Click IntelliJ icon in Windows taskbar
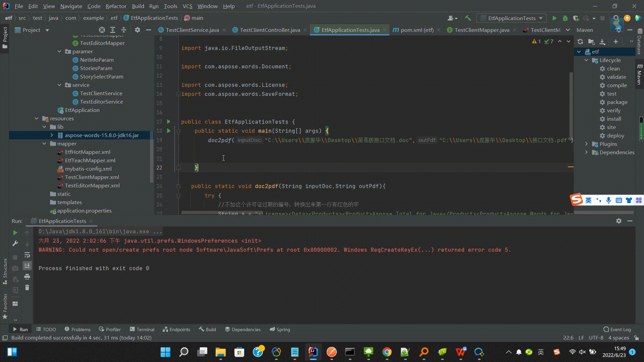 pos(313,352)
